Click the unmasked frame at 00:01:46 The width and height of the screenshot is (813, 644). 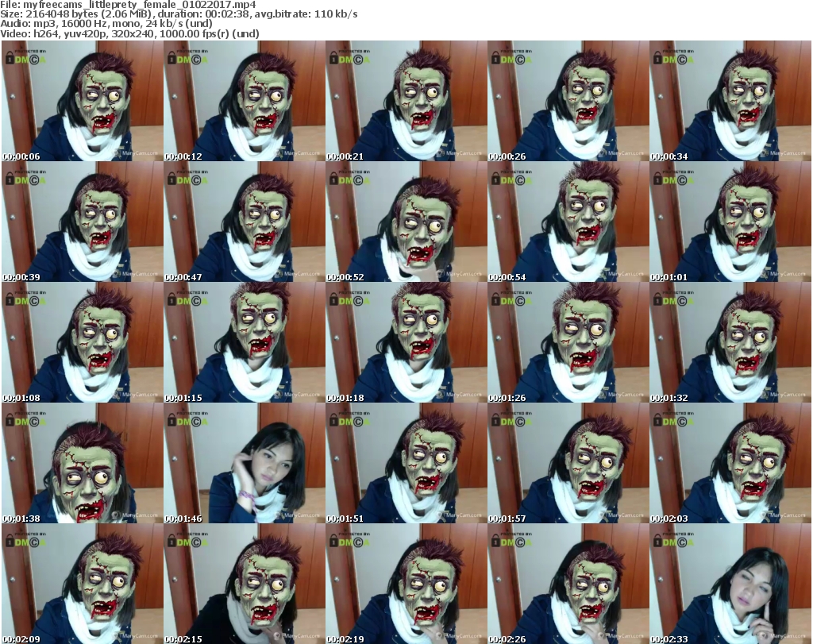(245, 463)
